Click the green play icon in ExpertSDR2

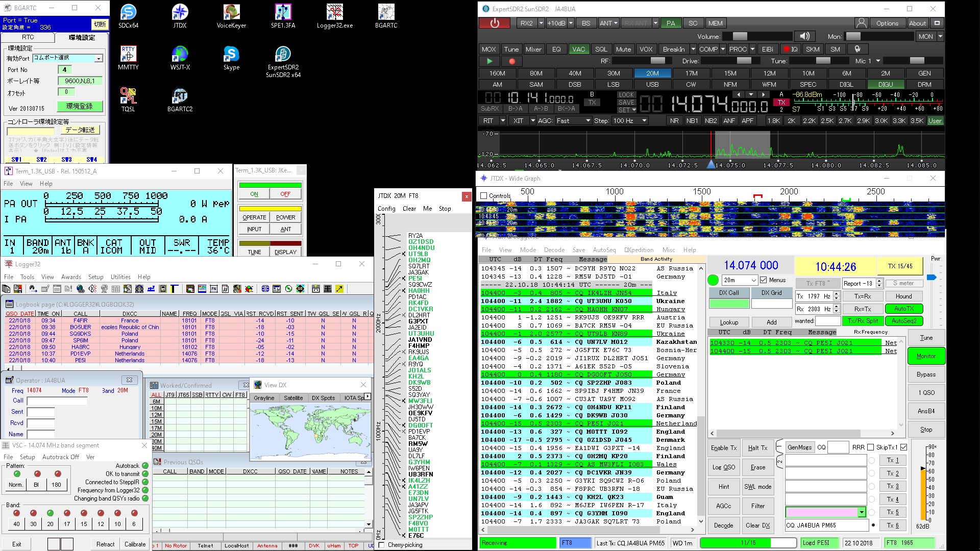tap(489, 61)
